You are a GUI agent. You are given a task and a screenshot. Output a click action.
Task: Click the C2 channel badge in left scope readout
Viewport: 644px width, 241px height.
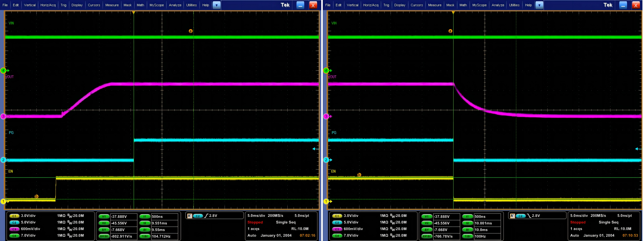coord(14,222)
